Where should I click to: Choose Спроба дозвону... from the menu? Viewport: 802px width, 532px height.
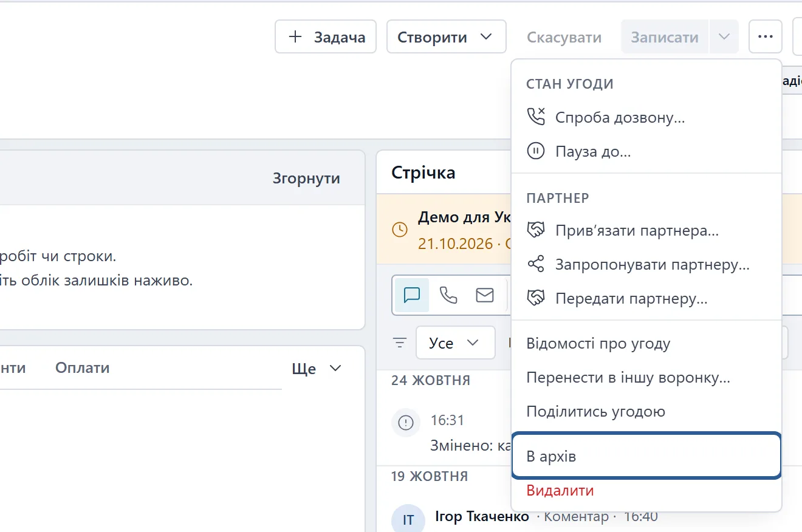click(646, 118)
